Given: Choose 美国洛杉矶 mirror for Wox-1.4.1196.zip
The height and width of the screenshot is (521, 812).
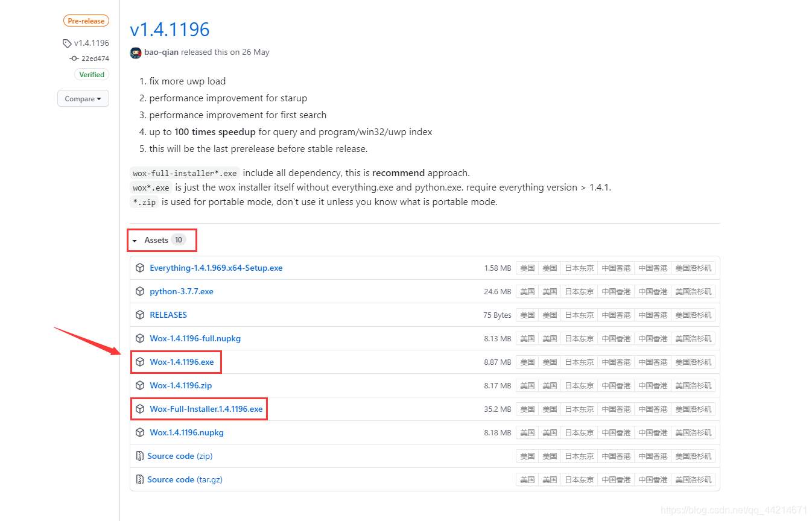Looking at the screenshot, I should [x=693, y=385].
